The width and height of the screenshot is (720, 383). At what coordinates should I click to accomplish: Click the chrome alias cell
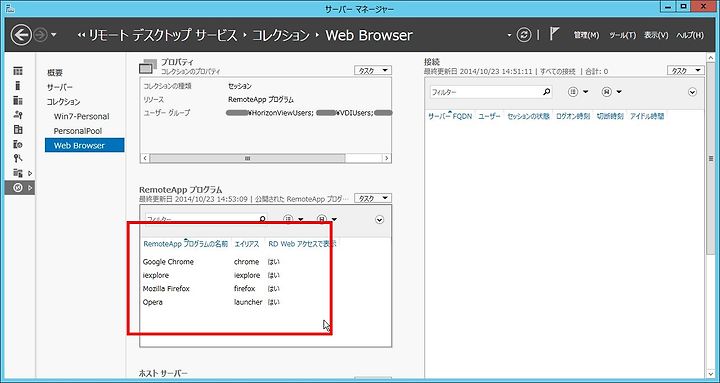click(x=246, y=262)
